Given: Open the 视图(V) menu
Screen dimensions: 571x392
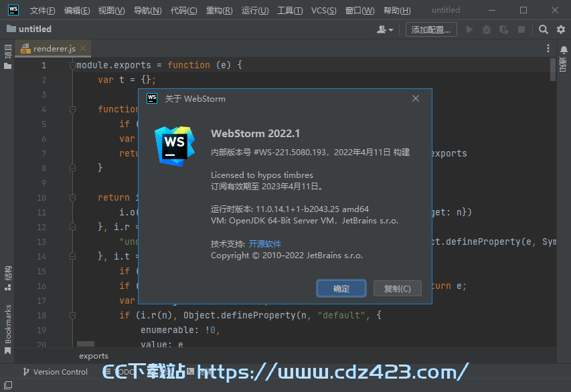Looking at the screenshot, I should coord(111,11).
